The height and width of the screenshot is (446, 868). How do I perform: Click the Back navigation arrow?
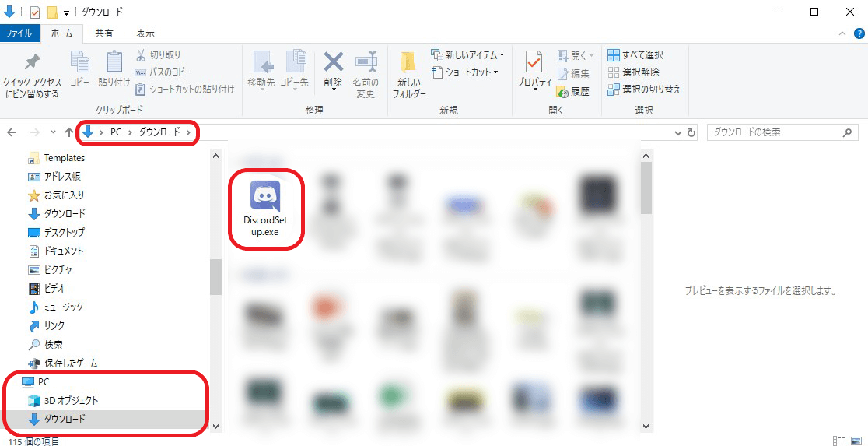click(12, 132)
